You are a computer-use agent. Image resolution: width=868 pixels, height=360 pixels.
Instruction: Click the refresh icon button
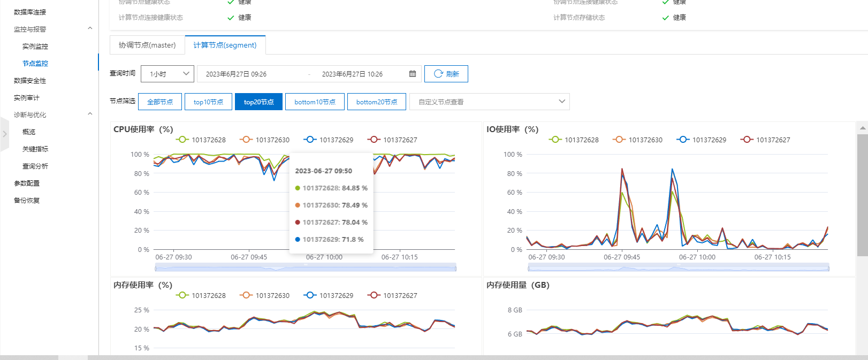pyautogui.click(x=446, y=74)
